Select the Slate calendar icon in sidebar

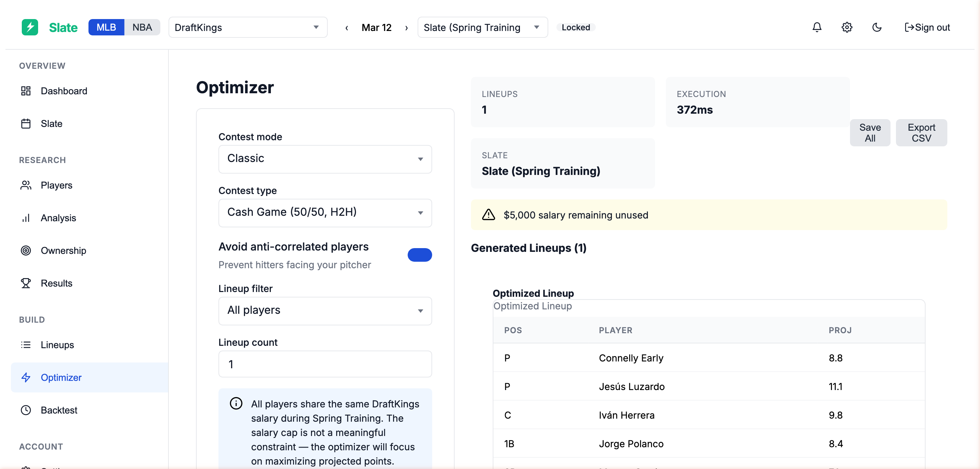pyautogui.click(x=26, y=123)
